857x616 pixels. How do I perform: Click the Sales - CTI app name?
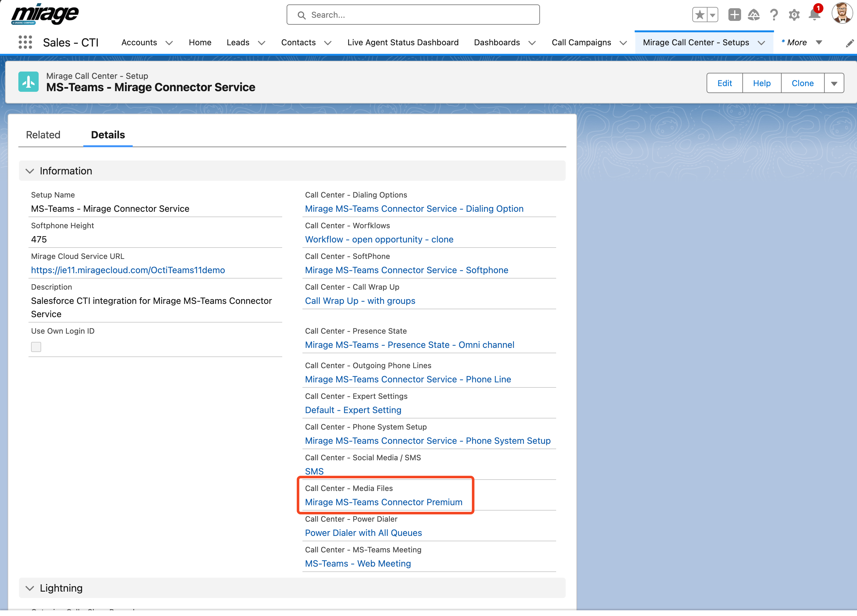pyautogui.click(x=71, y=42)
